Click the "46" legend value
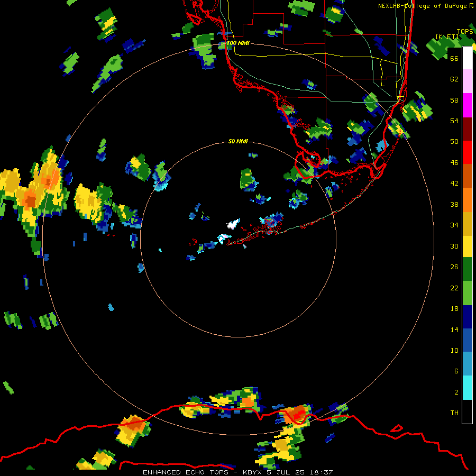This screenshot has width=476, height=476. pos(454,163)
